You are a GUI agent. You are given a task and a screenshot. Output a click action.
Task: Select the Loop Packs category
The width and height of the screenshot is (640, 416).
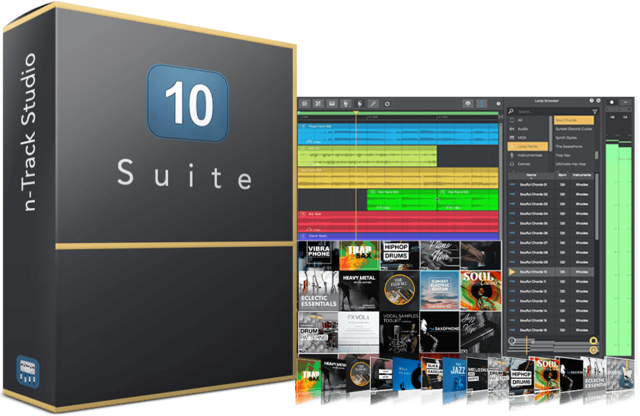[527, 146]
